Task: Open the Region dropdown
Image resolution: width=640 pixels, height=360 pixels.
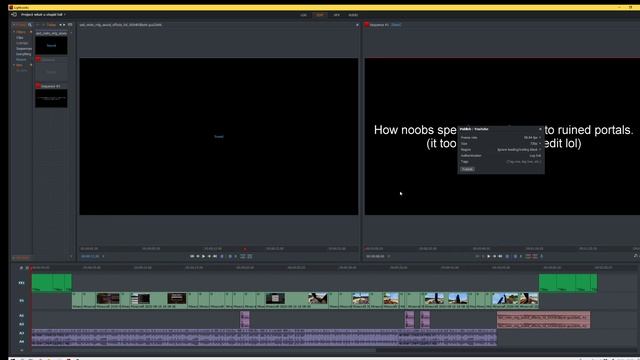Action: pyautogui.click(x=519, y=150)
